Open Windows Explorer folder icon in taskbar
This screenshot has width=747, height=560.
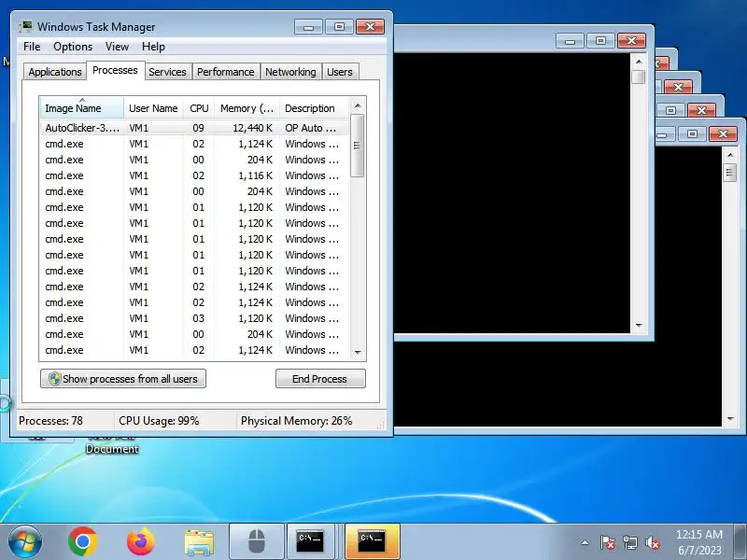199,542
